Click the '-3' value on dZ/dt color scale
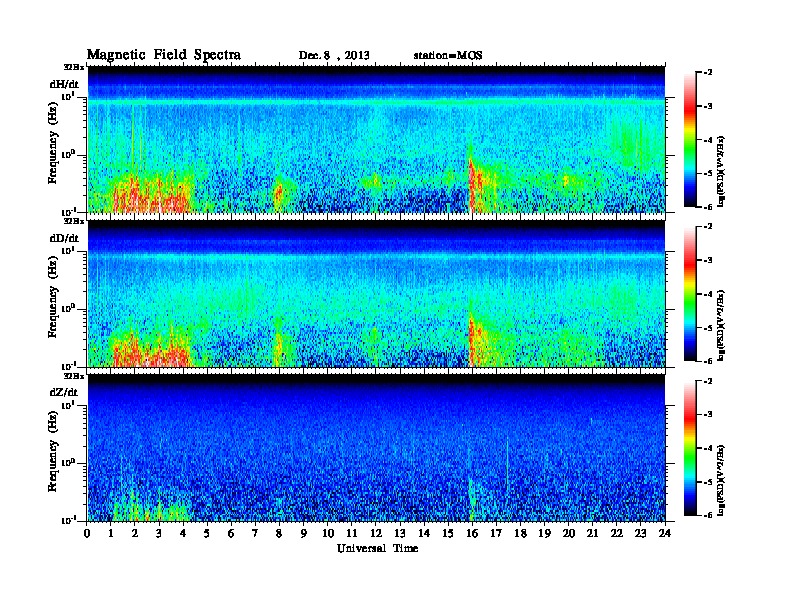The height and width of the screenshot is (612, 792). 708,415
